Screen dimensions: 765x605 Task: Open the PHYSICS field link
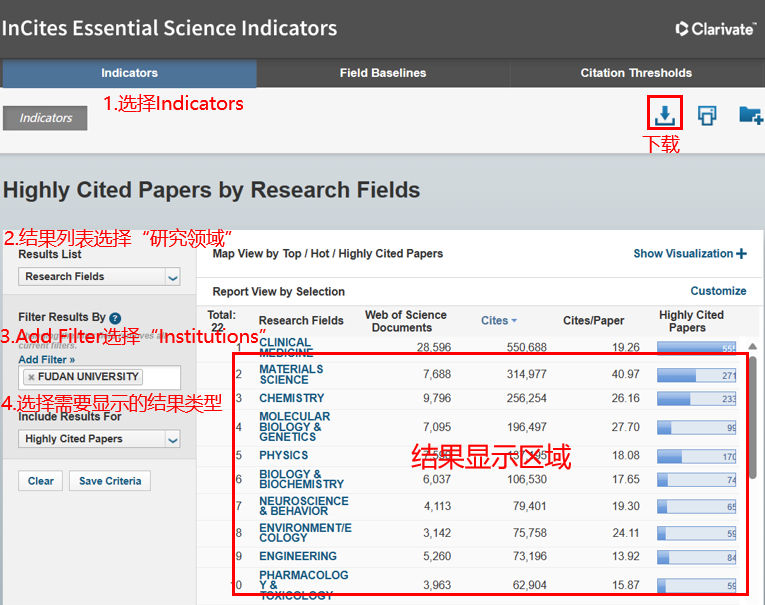[283, 455]
